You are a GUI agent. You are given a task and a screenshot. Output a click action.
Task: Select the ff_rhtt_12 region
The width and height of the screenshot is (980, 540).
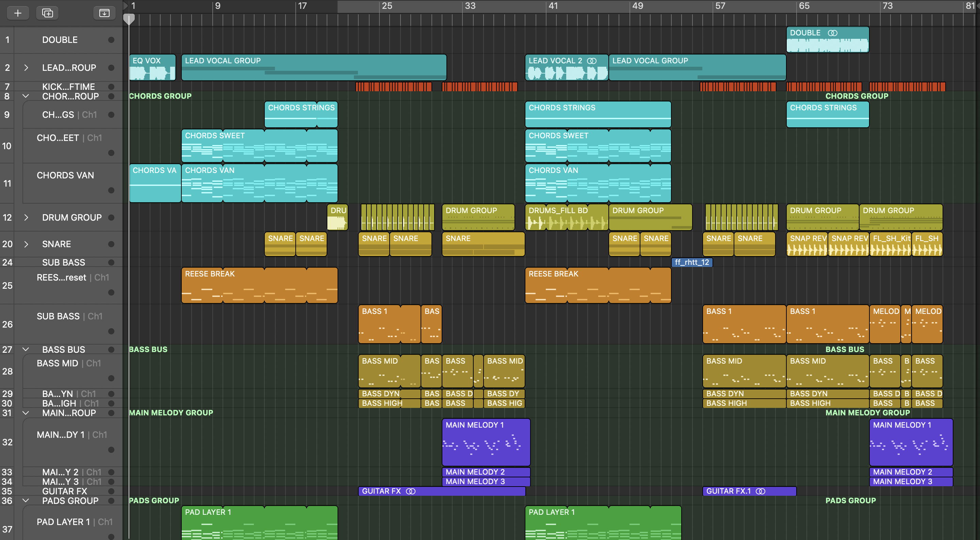pyautogui.click(x=692, y=263)
